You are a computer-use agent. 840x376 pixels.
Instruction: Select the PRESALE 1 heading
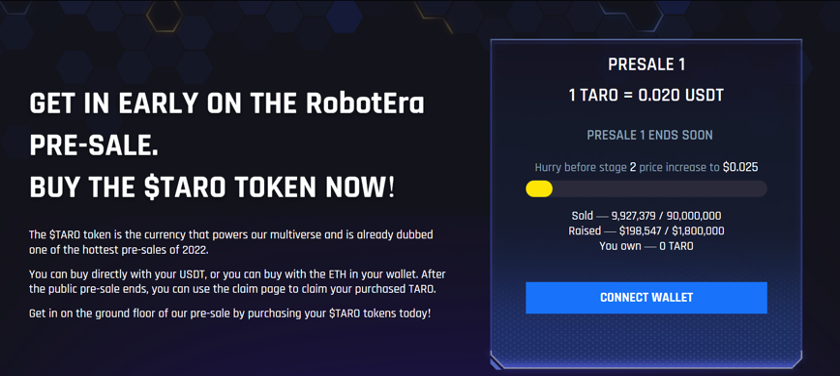tap(646, 65)
